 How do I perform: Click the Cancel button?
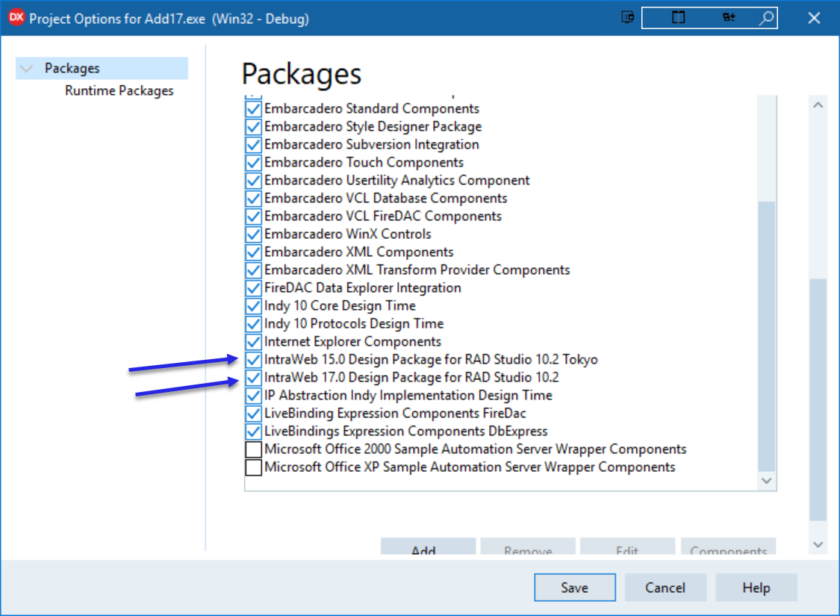click(665, 588)
